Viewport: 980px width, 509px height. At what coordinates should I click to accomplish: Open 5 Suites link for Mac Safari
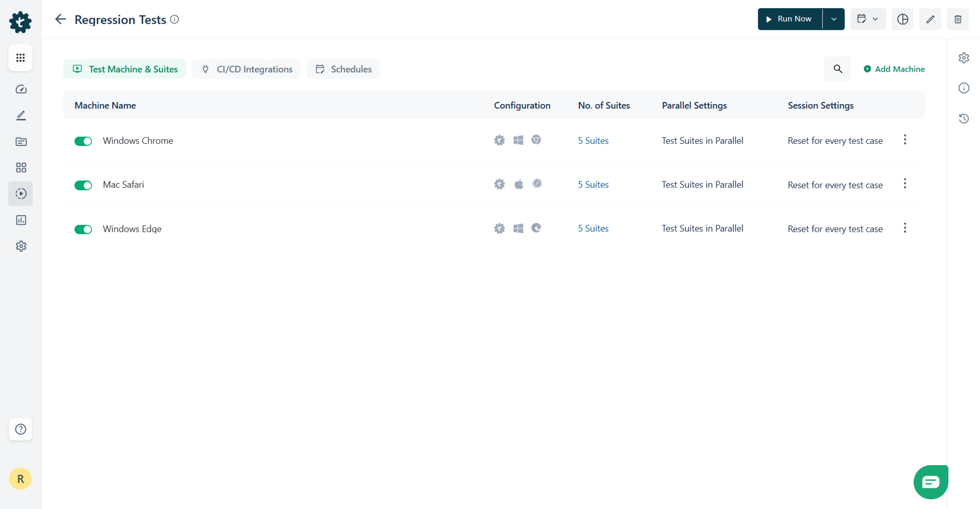(x=593, y=184)
